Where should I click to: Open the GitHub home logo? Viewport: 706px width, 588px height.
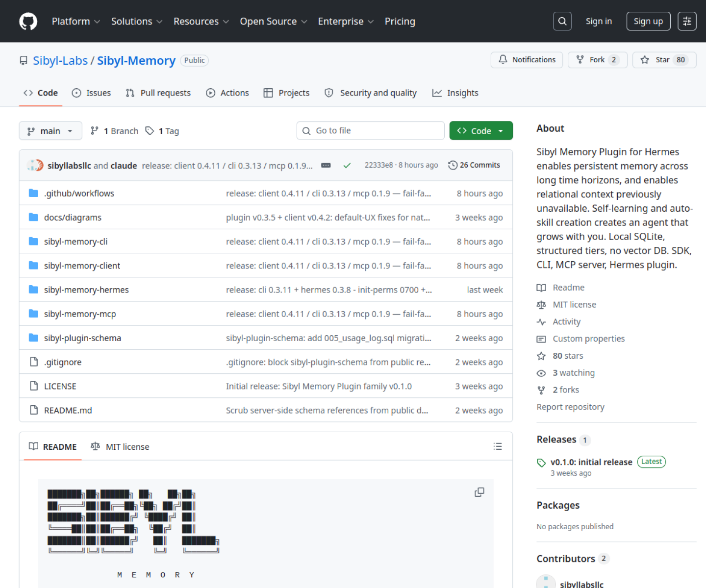pyautogui.click(x=28, y=21)
